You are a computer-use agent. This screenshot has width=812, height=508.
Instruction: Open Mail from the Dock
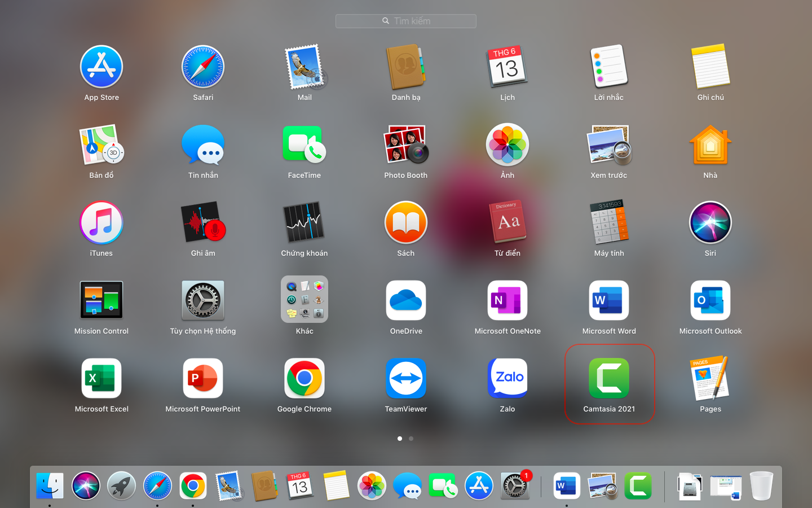[x=229, y=486]
